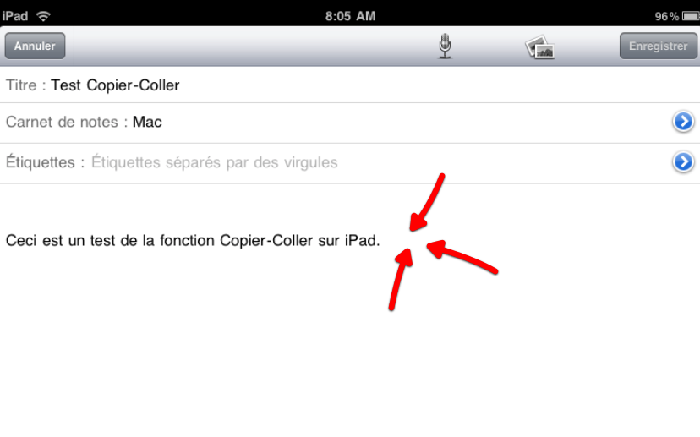Select the Mac notebook value
The width and height of the screenshot is (700, 437).
pyautogui.click(x=147, y=122)
